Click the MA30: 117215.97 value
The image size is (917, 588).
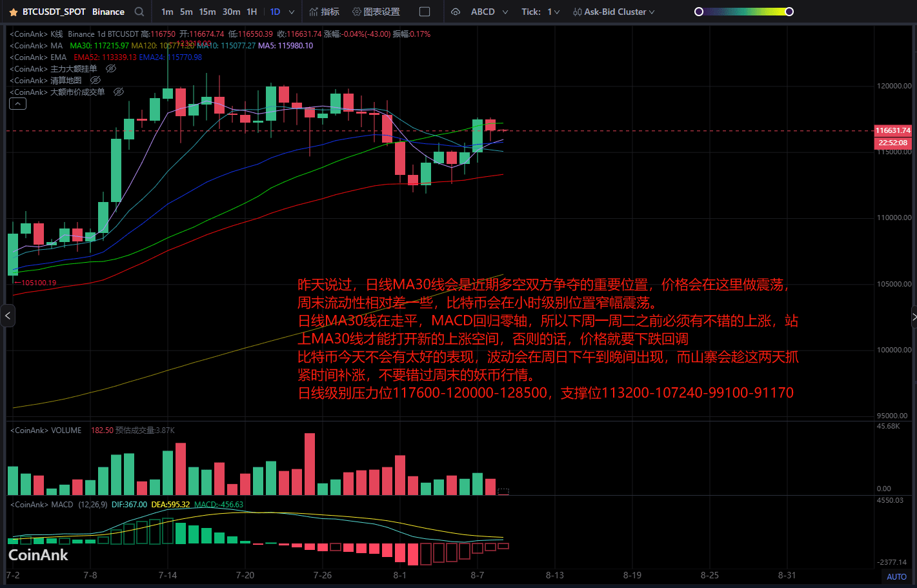coord(99,46)
